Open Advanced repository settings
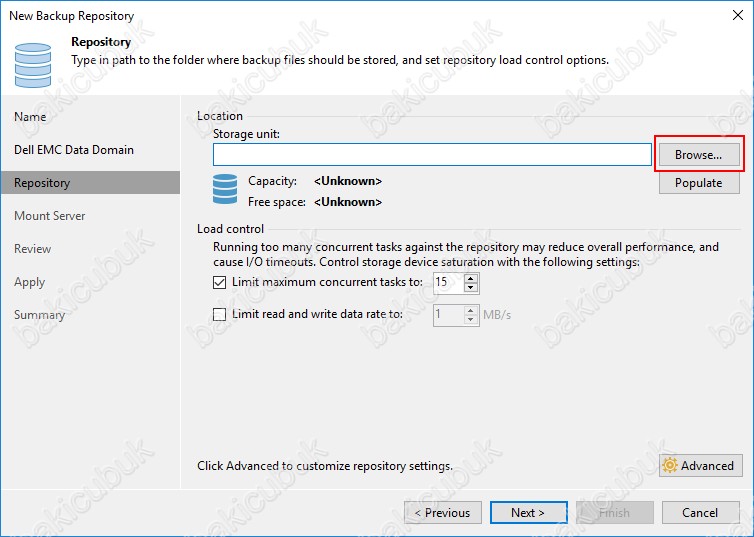 coord(701,465)
